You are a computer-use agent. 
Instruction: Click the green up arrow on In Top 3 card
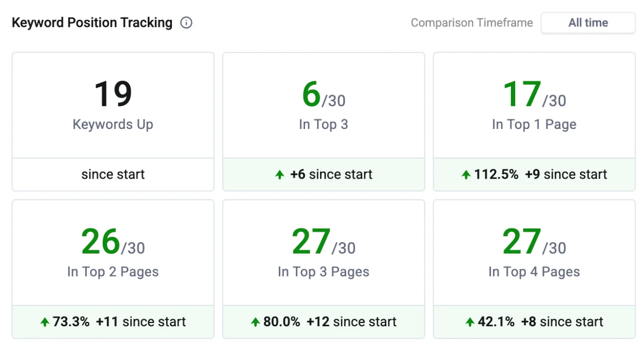[279, 174]
